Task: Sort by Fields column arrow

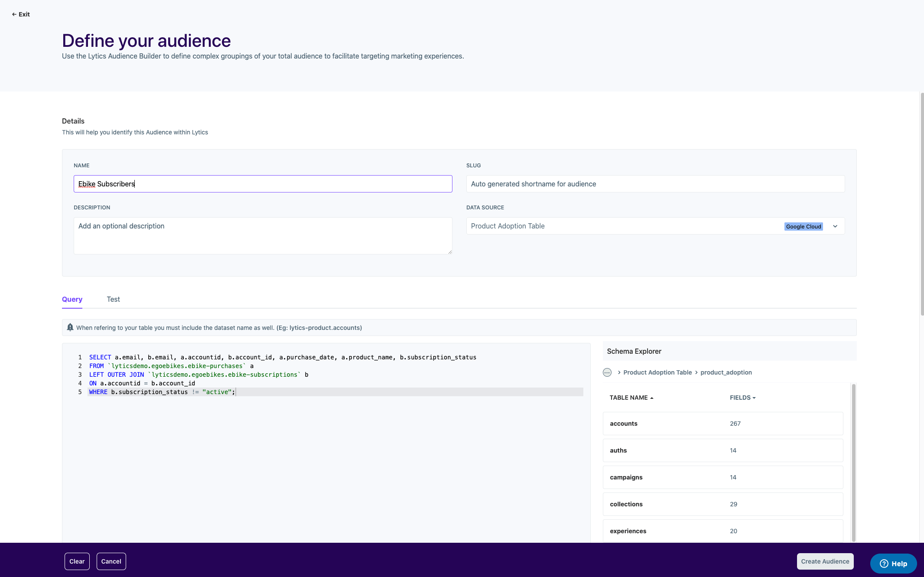Action: [x=754, y=398]
